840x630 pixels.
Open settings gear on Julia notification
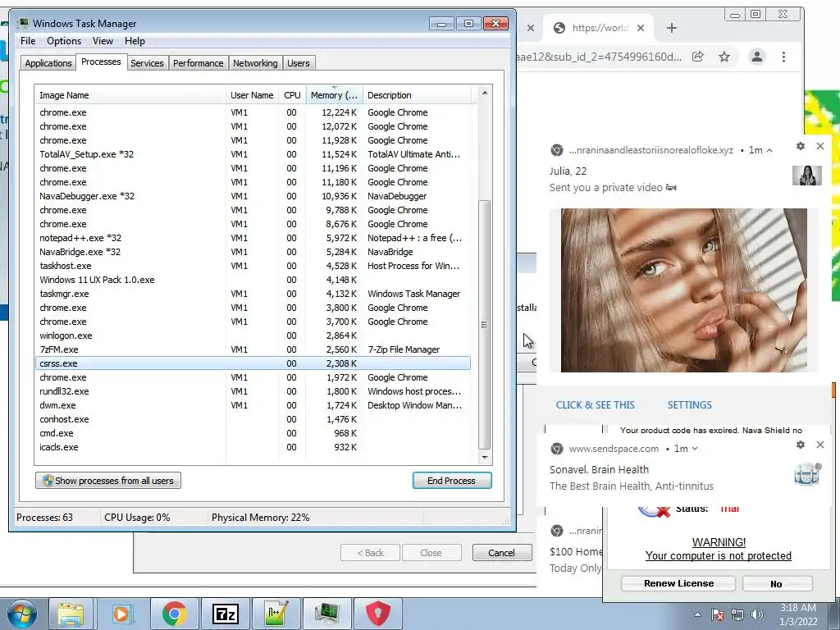[801, 146]
